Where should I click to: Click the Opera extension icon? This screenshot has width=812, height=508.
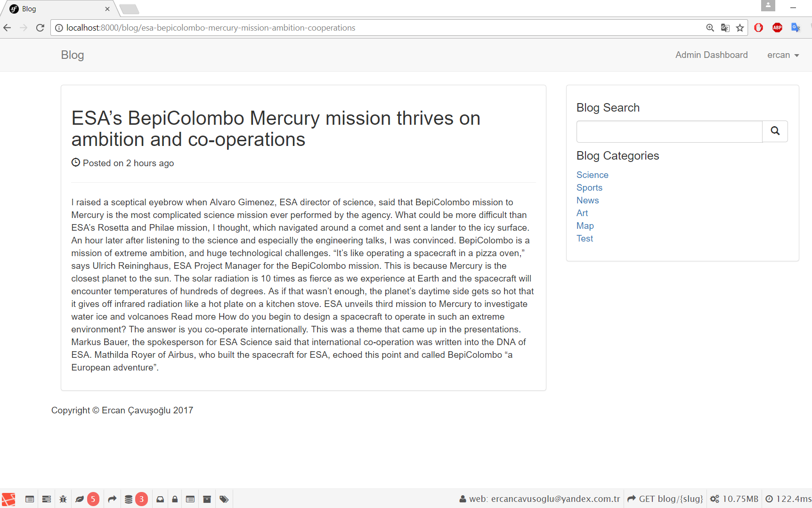tap(758, 28)
